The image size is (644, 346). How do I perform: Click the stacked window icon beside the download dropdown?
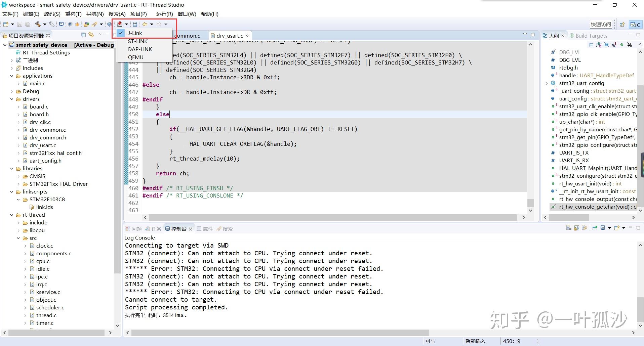[x=135, y=24]
